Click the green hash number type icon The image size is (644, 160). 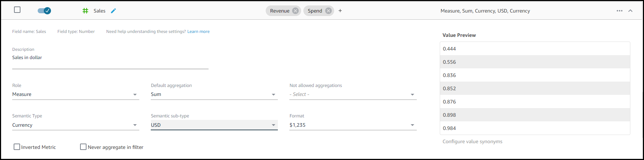(85, 11)
